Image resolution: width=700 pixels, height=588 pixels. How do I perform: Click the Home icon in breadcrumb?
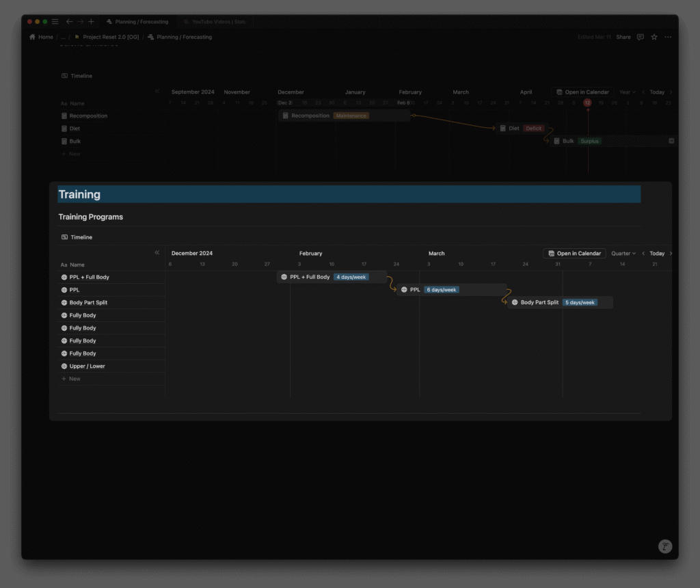pos(33,37)
